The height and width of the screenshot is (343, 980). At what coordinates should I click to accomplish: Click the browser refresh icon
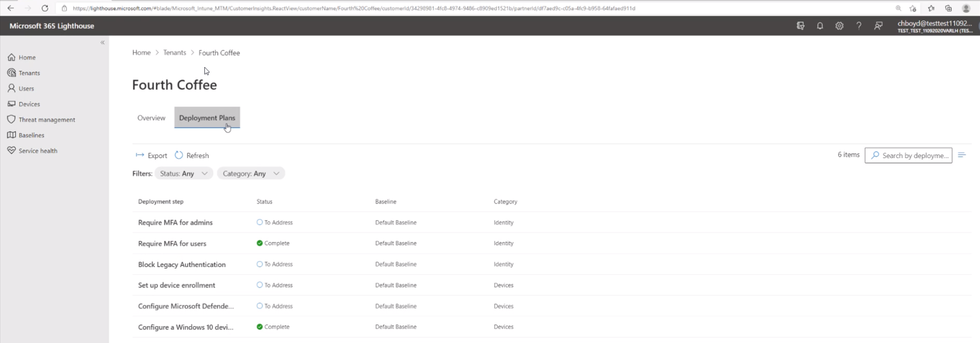[45, 8]
